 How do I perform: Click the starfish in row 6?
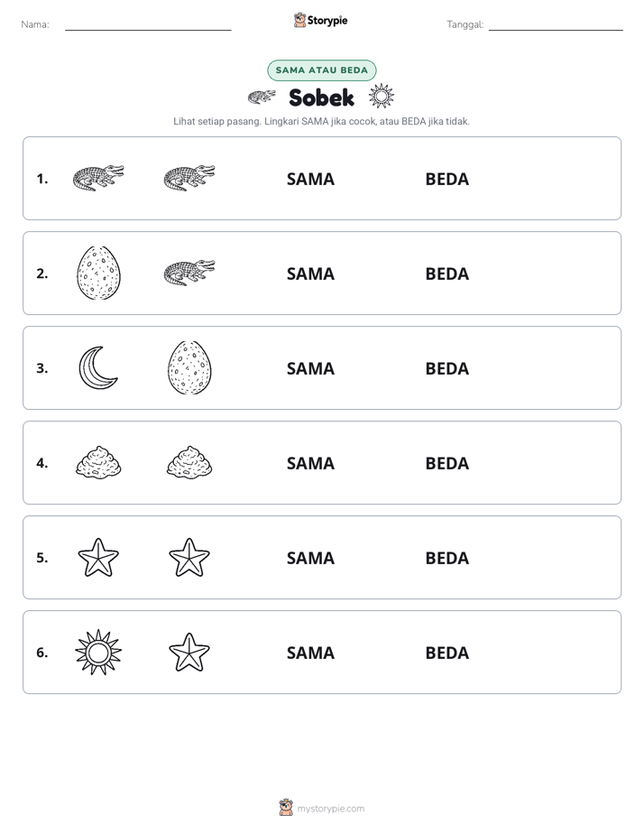[x=189, y=652]
